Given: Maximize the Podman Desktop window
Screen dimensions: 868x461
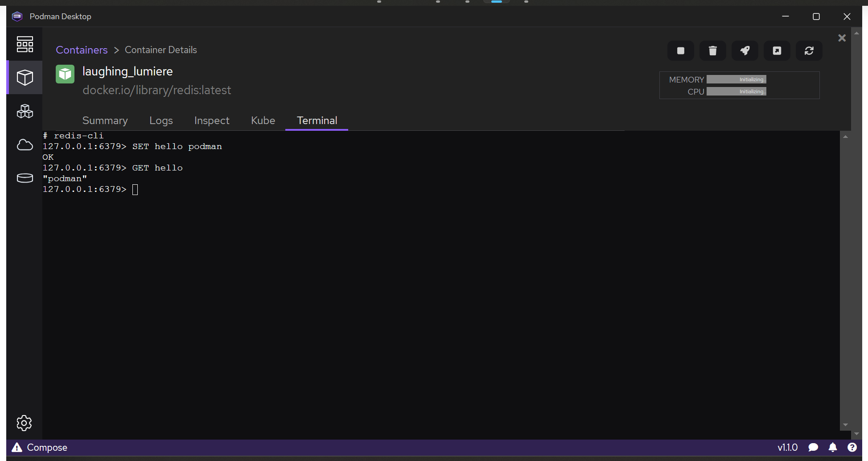Looking at the screenshot, I should coord(816,17).
